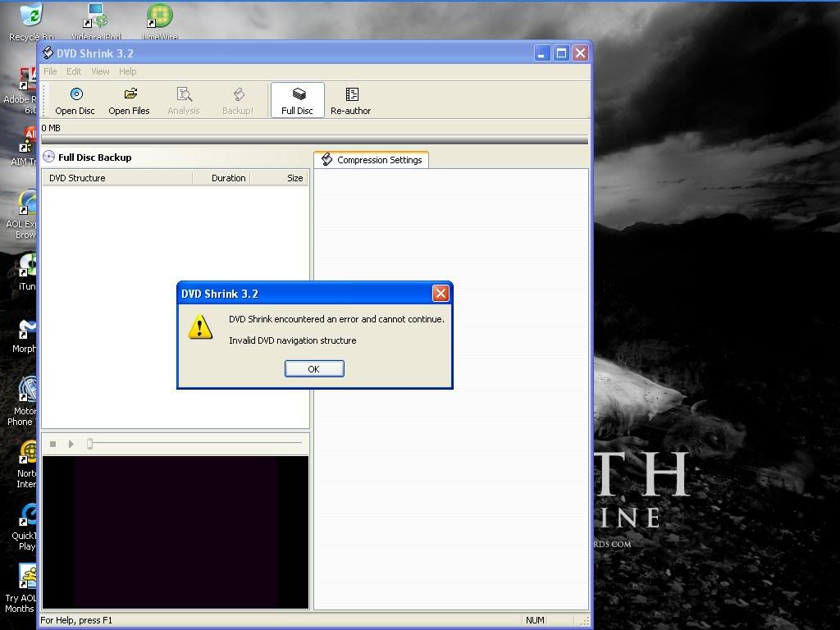Click the DVD Shrink title bar icon
The width and height of the screenshot is (840, 630).
[x=48, y=52]
